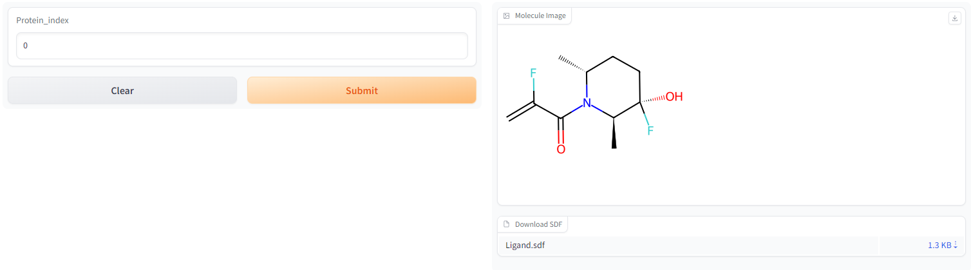Click the image icon beside Molecule Image label
The width and height of the screenshot is (980, 270).
pos(507,16)
